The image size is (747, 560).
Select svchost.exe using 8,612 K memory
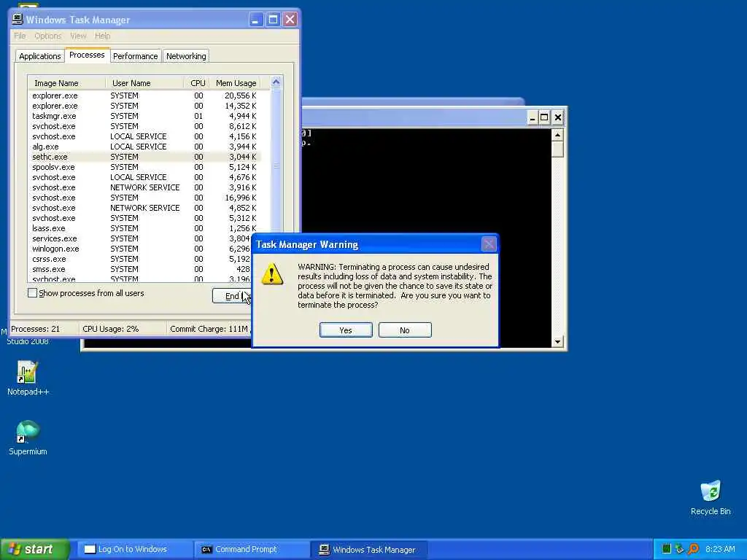click(x=144, y=126)
